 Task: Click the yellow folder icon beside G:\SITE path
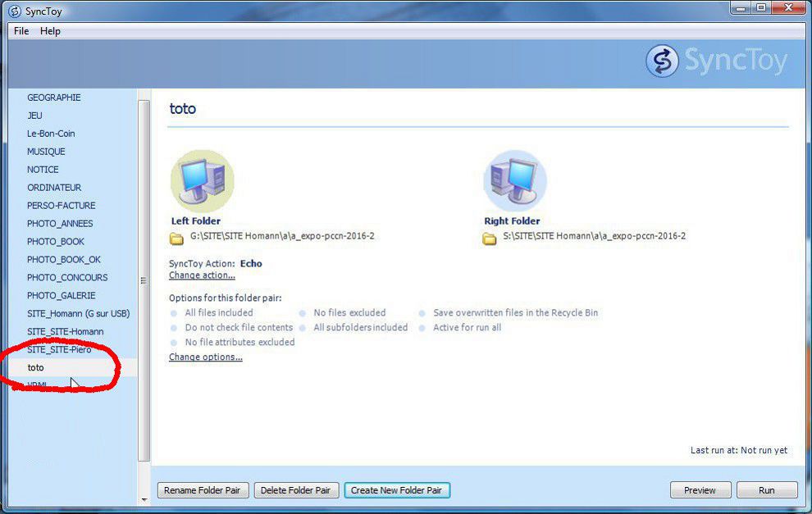[x=176, y=239]
